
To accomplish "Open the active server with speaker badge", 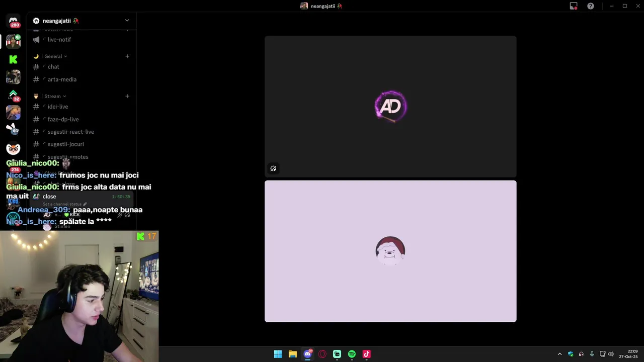I will [13, 41].
